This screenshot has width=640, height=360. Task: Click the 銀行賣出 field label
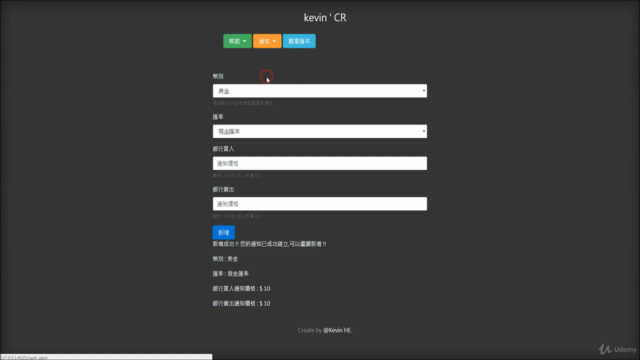point(223,189)
